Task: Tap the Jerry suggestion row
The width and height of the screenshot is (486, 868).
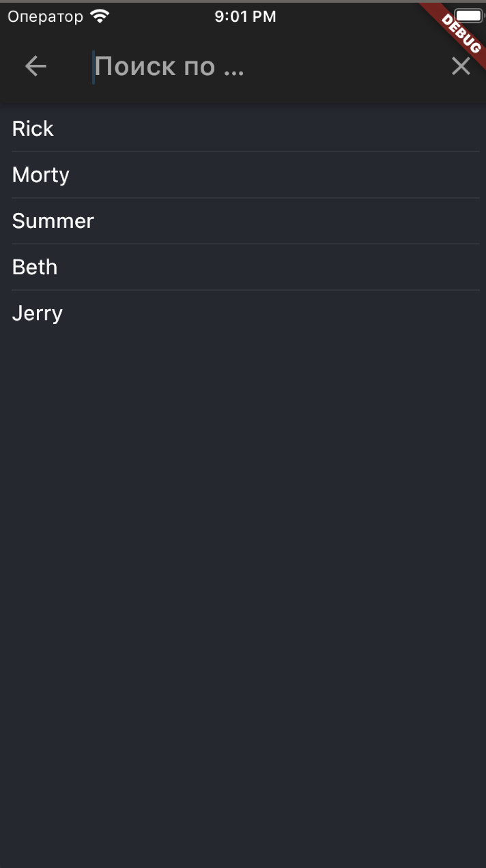Action: pyautogui.click(x=38, y=314)
